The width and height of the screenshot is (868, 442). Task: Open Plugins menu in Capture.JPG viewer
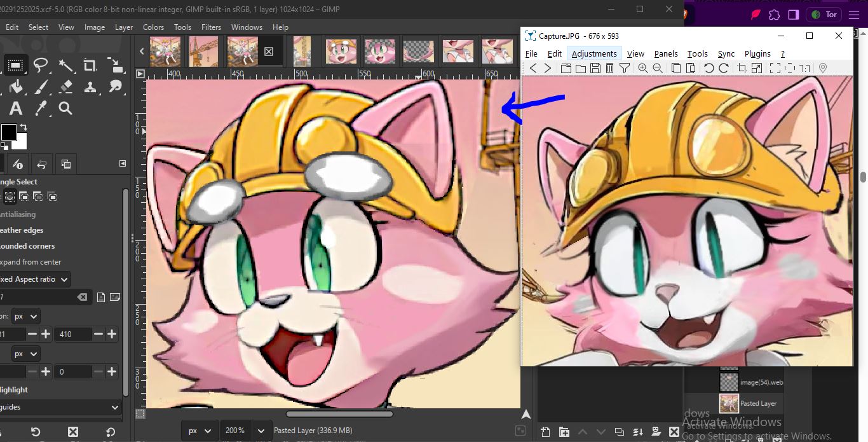coord(757,54)
